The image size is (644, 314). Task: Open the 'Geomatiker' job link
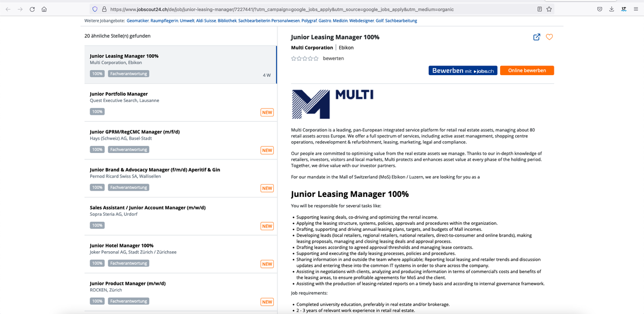click(x=138, y=21)
